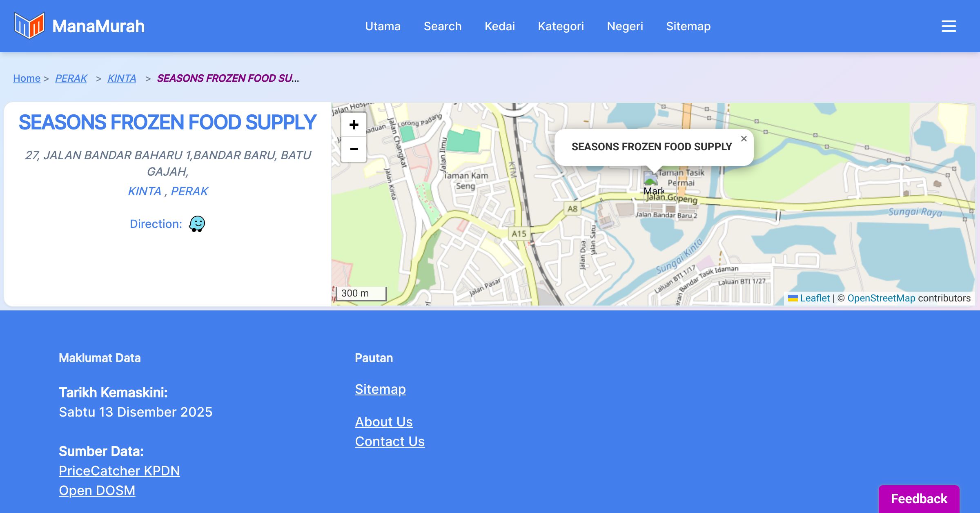Open Contact Us footer link
980x513 pixels.
tap(390, 441)
